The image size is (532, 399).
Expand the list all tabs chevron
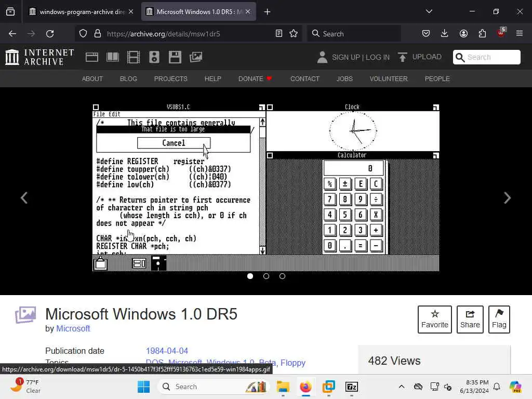point(429,11)
